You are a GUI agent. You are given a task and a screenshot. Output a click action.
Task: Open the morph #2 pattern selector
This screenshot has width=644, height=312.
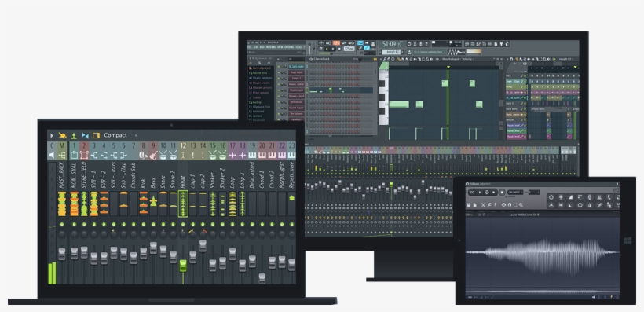[390, 52]
